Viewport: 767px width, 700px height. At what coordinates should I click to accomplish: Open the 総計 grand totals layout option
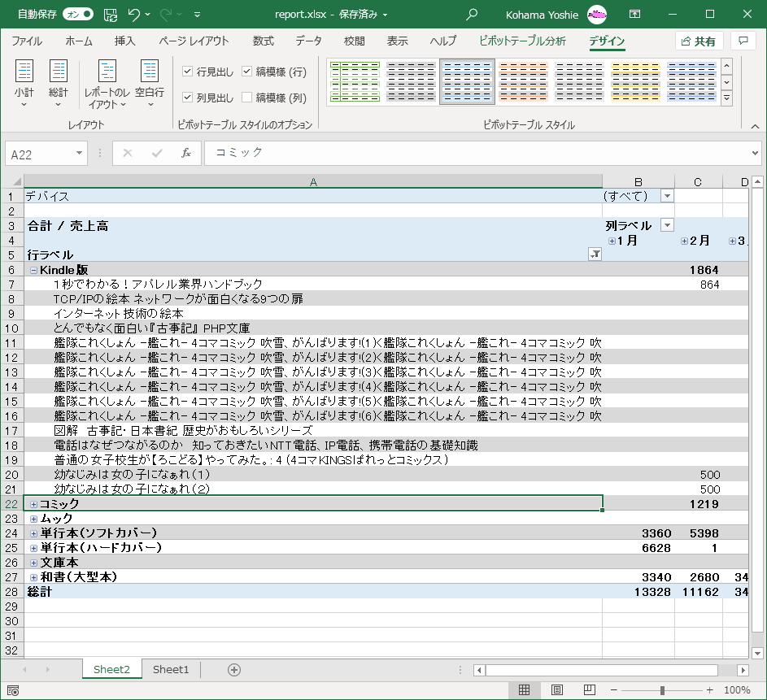pos(58,83)
